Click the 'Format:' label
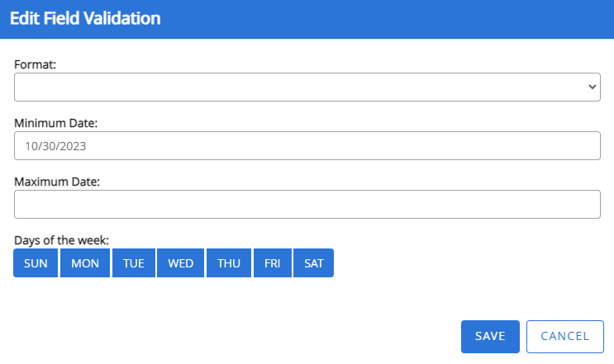 click(36, 64)
